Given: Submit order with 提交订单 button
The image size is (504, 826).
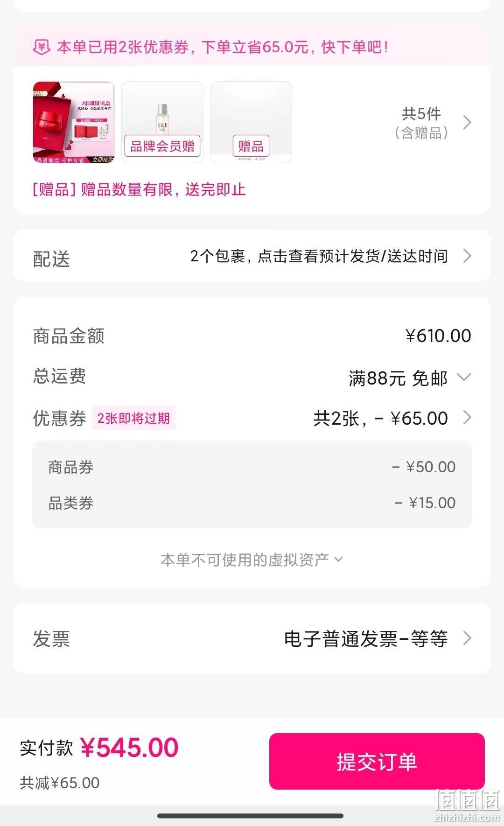Looking at the screenshot, I should [377, 761].
